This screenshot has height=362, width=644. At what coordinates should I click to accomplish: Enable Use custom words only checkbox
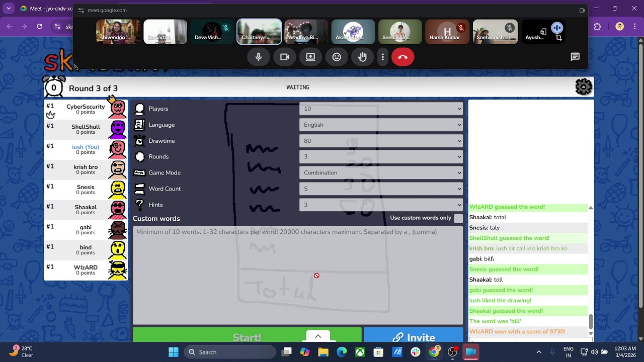(458, 218)
